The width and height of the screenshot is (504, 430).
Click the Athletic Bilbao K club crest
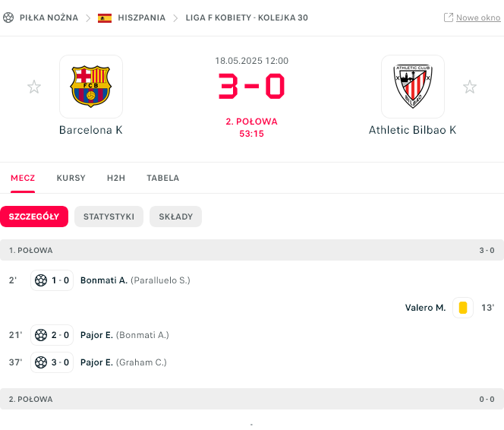(412, 86)
